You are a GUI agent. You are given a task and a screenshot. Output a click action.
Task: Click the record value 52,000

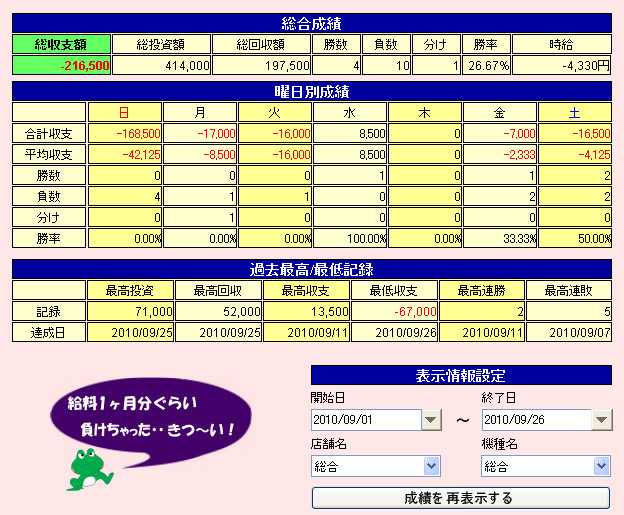pos(218,311)
